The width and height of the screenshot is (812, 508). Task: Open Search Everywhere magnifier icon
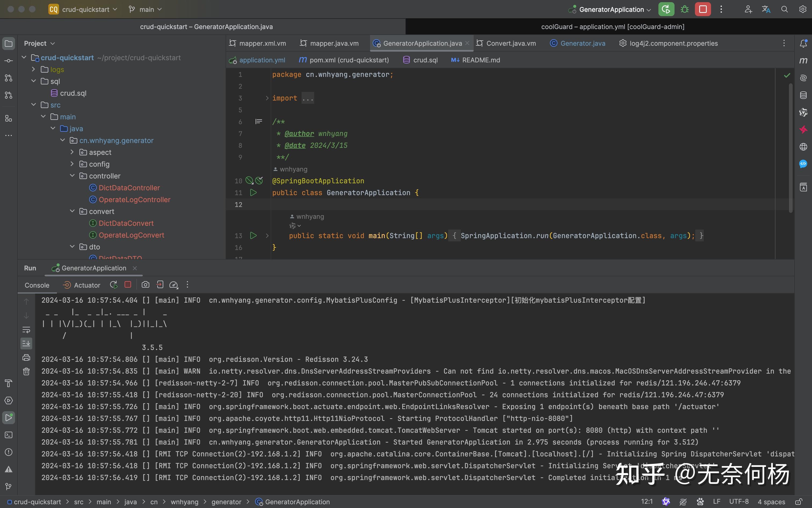click(785, 9)
